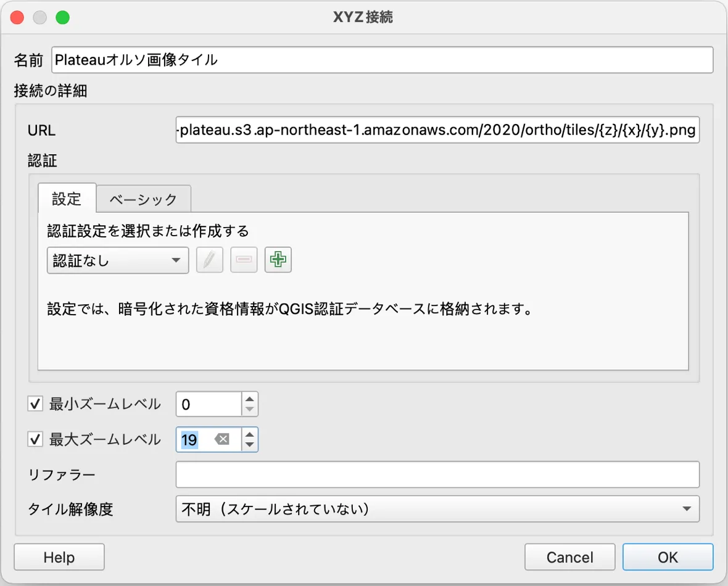Decrement the minimum zoom level value
This screenshot has width=728, height=586.
251,408
